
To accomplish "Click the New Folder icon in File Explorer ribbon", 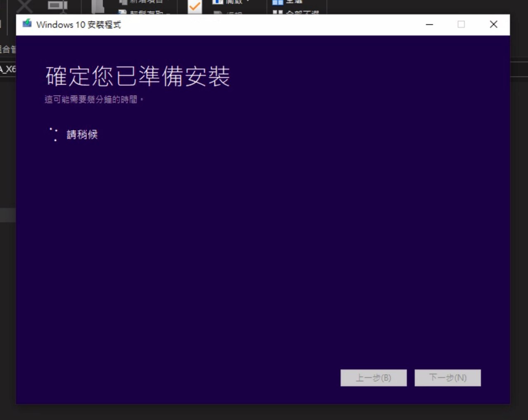I will [x=98, y=7].
